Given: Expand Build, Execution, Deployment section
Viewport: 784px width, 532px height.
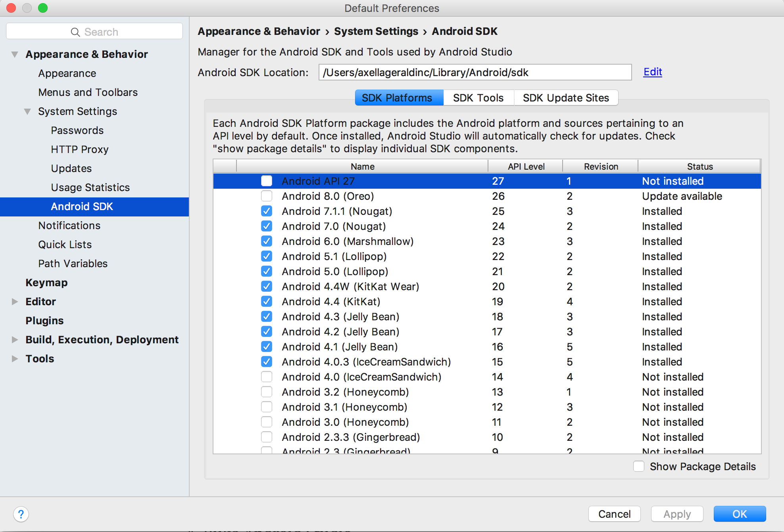Looking at the screenshot, I should pos(15,340).
